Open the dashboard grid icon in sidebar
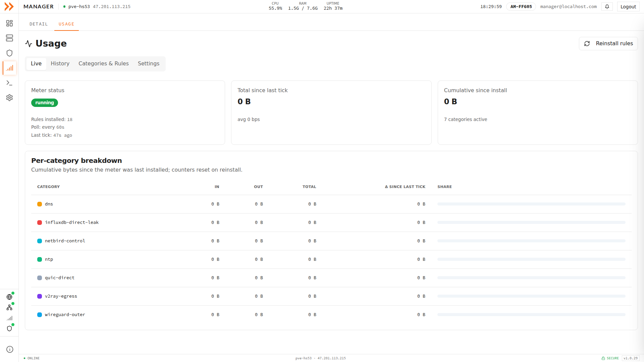The image size is (644, 362). pyautogui.click(x=9, y=23)
